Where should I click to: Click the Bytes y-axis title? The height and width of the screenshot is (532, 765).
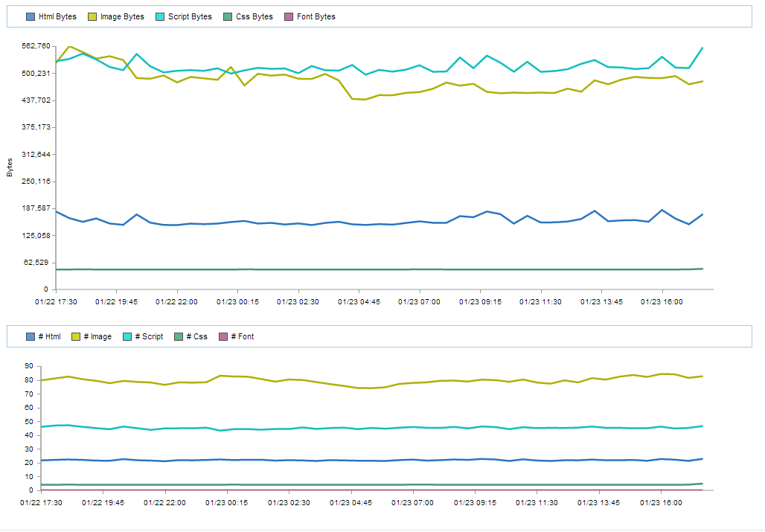tap(10, 167)
